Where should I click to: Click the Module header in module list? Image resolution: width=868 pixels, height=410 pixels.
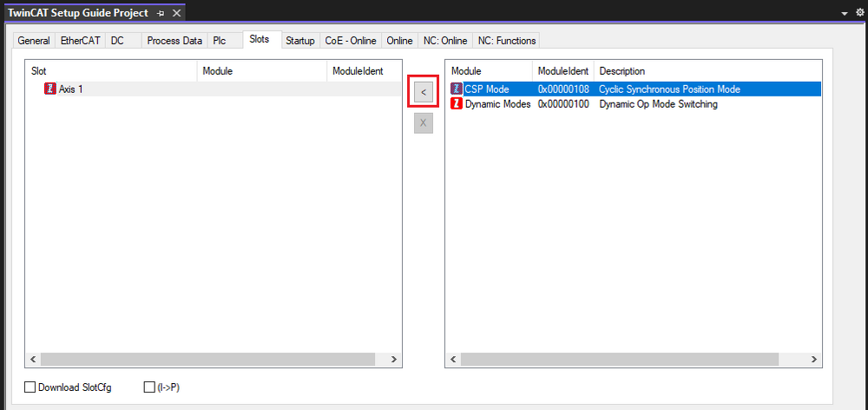coord(489,71)
